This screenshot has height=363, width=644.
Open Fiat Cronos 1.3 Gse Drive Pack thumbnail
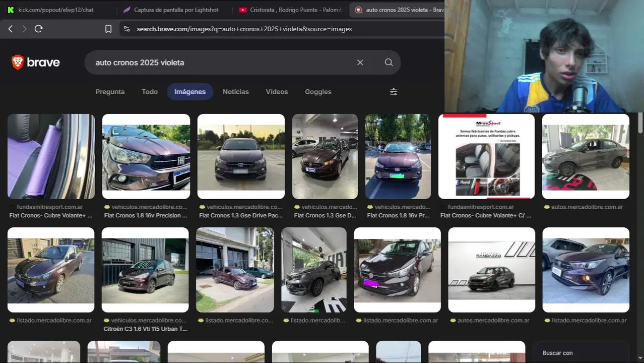coord(241,156)
